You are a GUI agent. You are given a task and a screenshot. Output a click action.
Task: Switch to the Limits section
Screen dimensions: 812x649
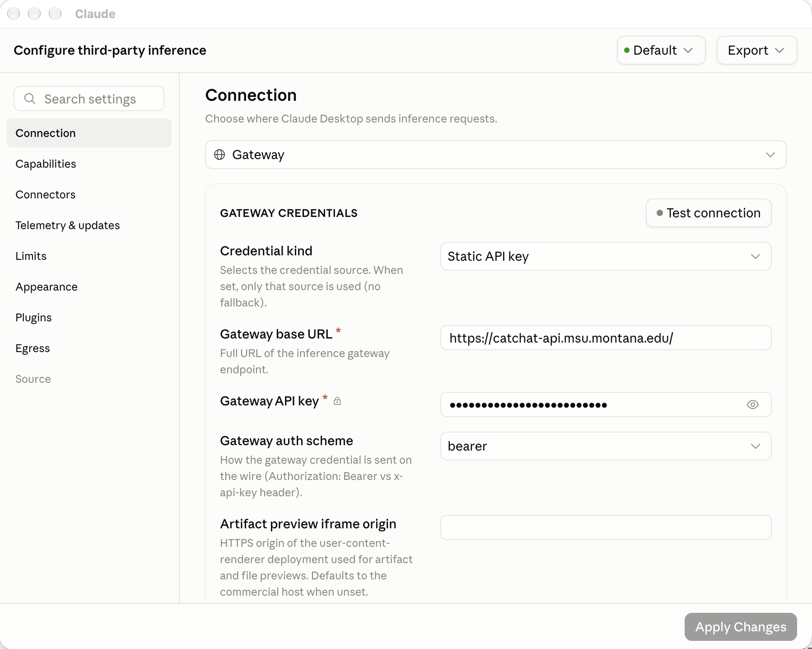pyautogui.click(x=89, y=256)
